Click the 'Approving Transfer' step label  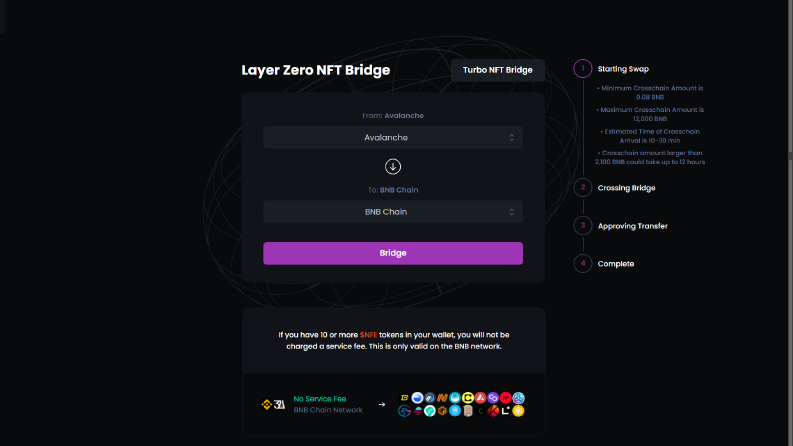point(633,226)
